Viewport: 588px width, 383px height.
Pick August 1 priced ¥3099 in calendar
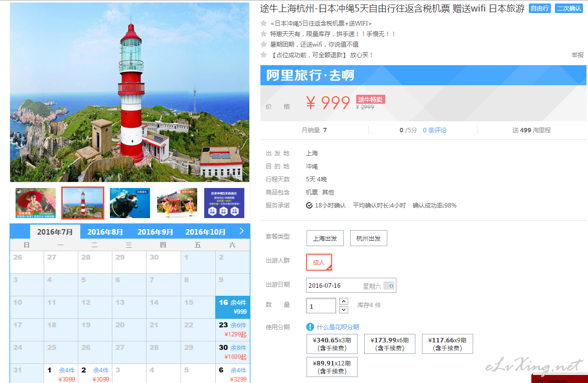pyautogui.click(x=61, y=373)
